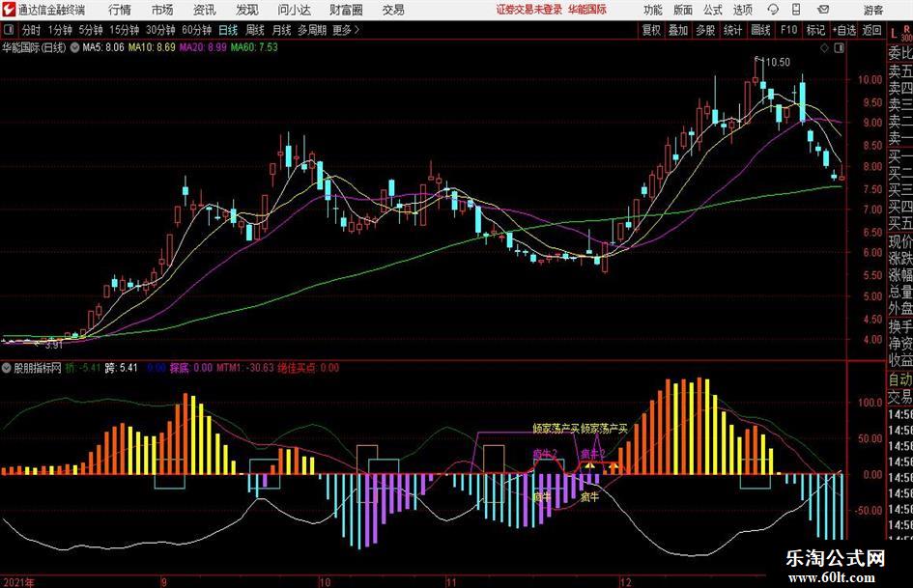Click the 游客 guest account label

click(x=873, y=10)
